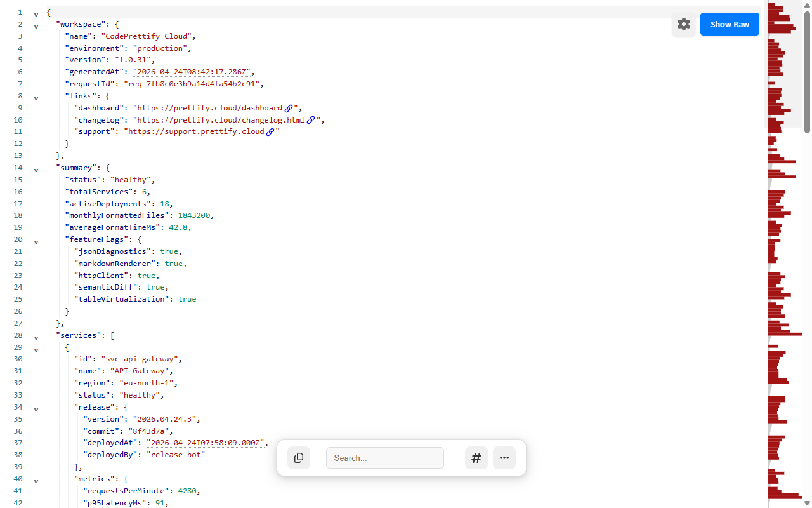This screenshot has width=812, height=508.
Task: Jump to a location in the minimap
Action: [x=785, y=254]
